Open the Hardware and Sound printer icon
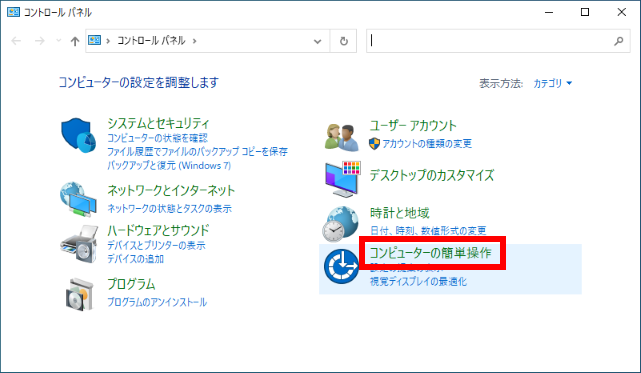 click(x=79, y=244)
